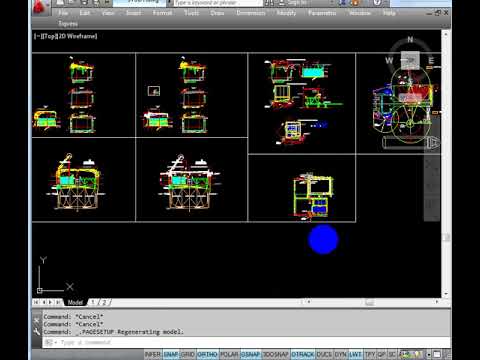Open the View menu

pos(108,13)
